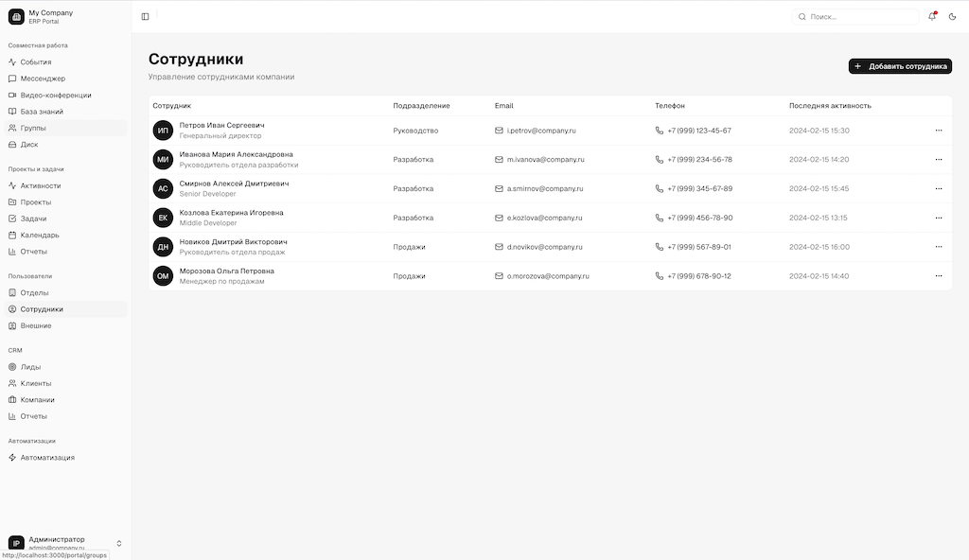The width and height of the screenshot is (969, 560).
Task: Click the My Company logo icon
Action: coord(16,16)
